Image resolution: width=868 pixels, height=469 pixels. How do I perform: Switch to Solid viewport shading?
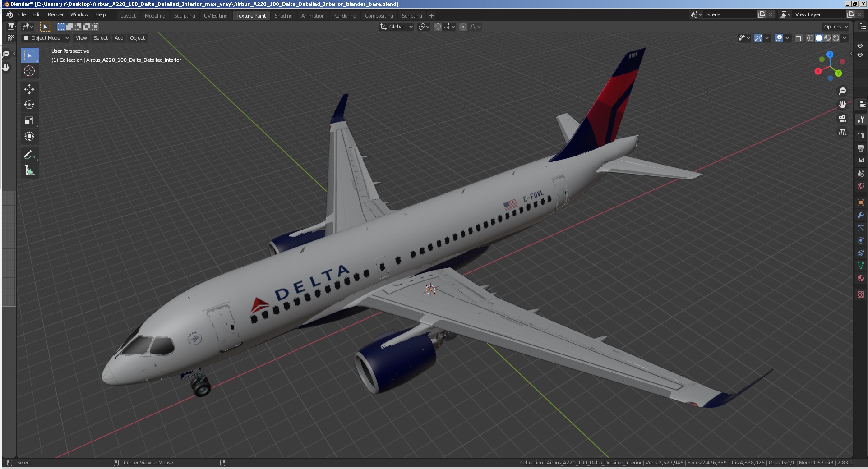[819, 38]
